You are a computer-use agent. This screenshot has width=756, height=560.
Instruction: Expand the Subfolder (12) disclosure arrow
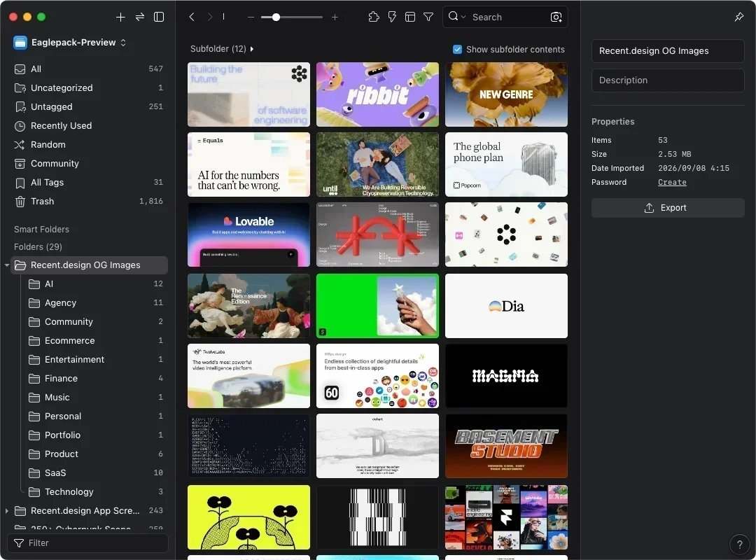(x=252, y=49)
